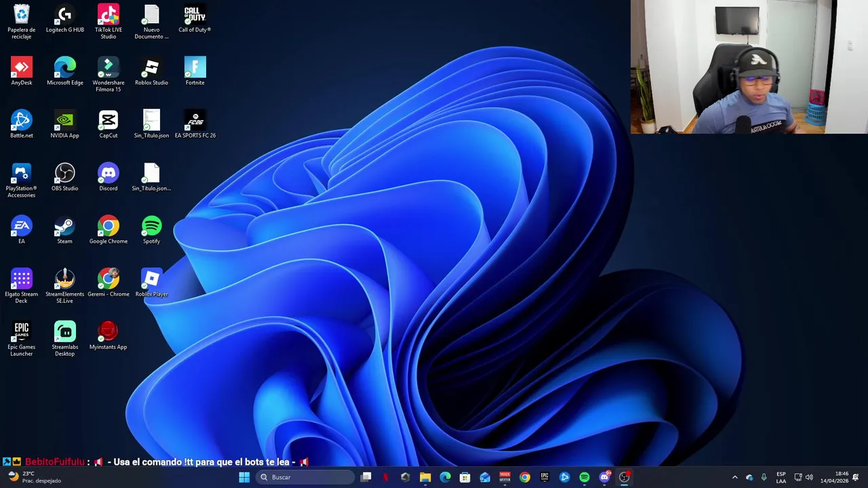This screenshot has height=488, width=868.
Task: Select the EA SPORTS FC 26 icon
Action: coord(195,125)
